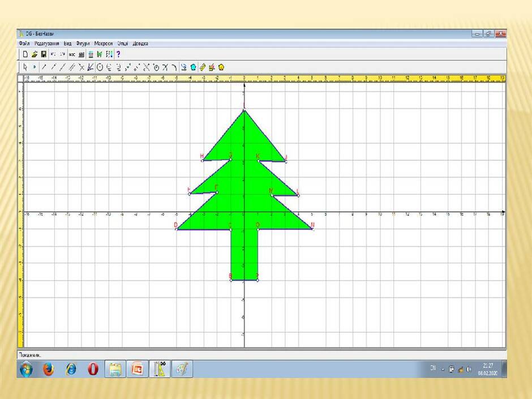
Task: Click point H on the tree
Action: point(203,161)
